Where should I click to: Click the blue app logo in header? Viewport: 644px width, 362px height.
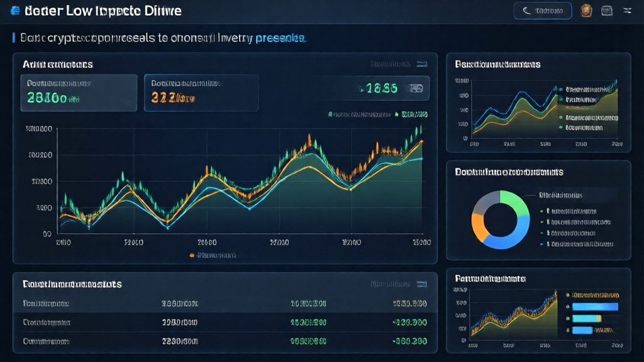tap(16, 11)
